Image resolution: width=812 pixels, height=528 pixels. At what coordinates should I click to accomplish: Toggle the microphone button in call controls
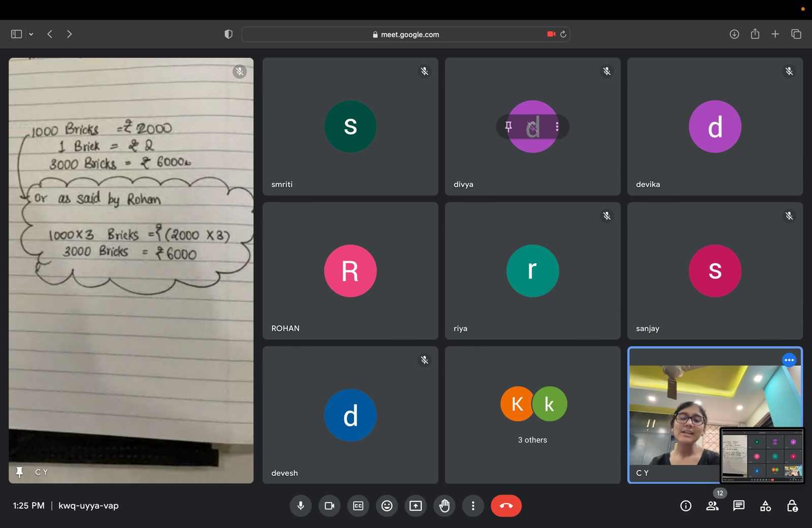300,506
